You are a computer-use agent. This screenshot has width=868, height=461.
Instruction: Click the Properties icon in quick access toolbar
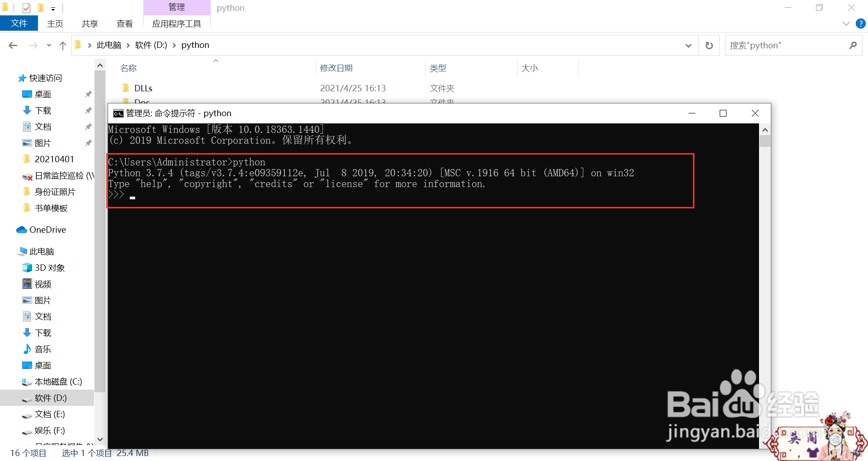click(x=26, y=7)
